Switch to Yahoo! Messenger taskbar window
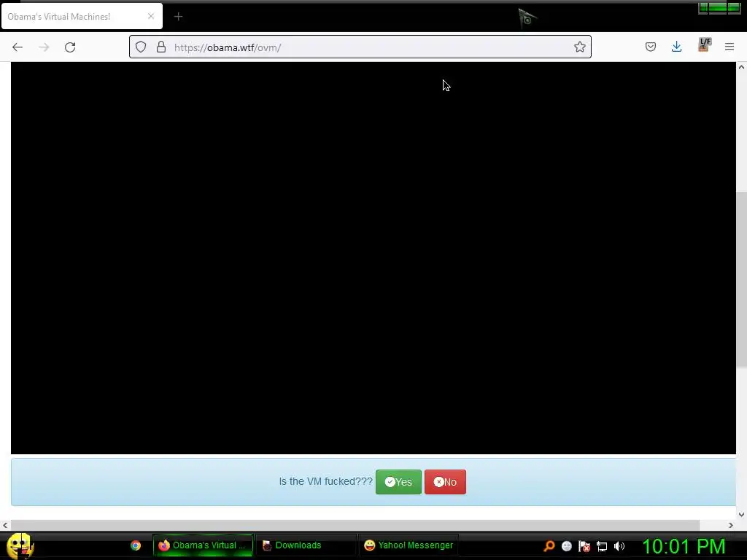 point(409,545)
